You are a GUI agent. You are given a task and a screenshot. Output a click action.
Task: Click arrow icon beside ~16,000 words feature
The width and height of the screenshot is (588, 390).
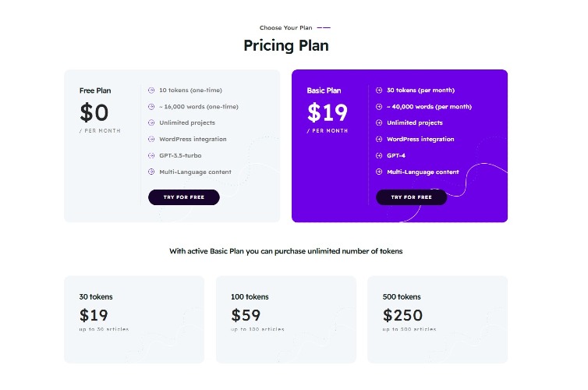click(151, 107)
